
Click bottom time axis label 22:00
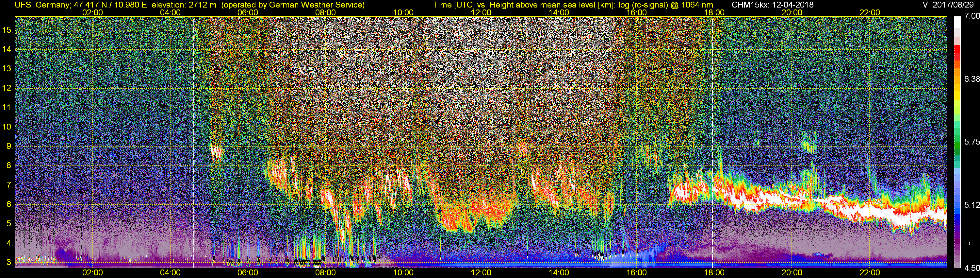point(870,273)
